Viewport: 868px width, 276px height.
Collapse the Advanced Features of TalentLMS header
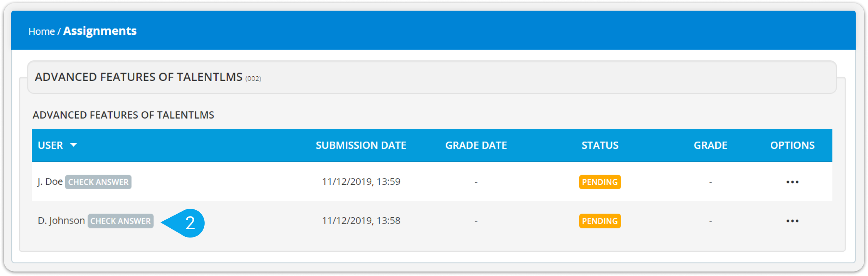click(432, 77)
